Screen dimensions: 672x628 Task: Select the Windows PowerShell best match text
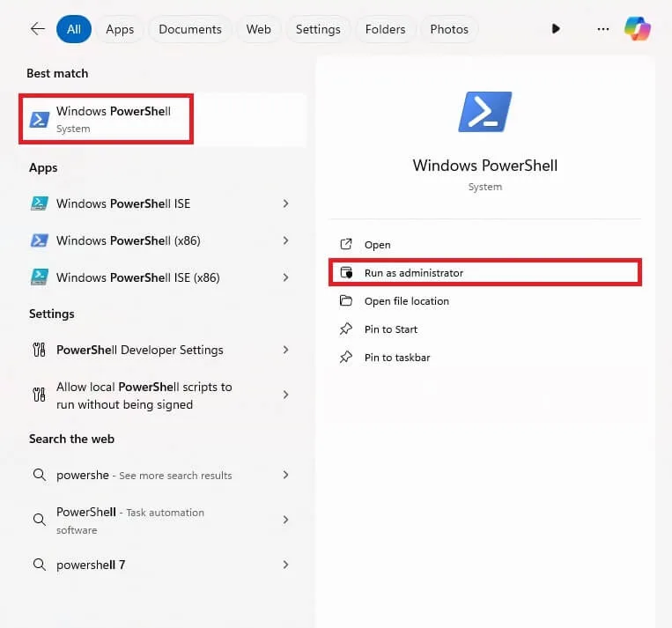(x=114, y=112)
